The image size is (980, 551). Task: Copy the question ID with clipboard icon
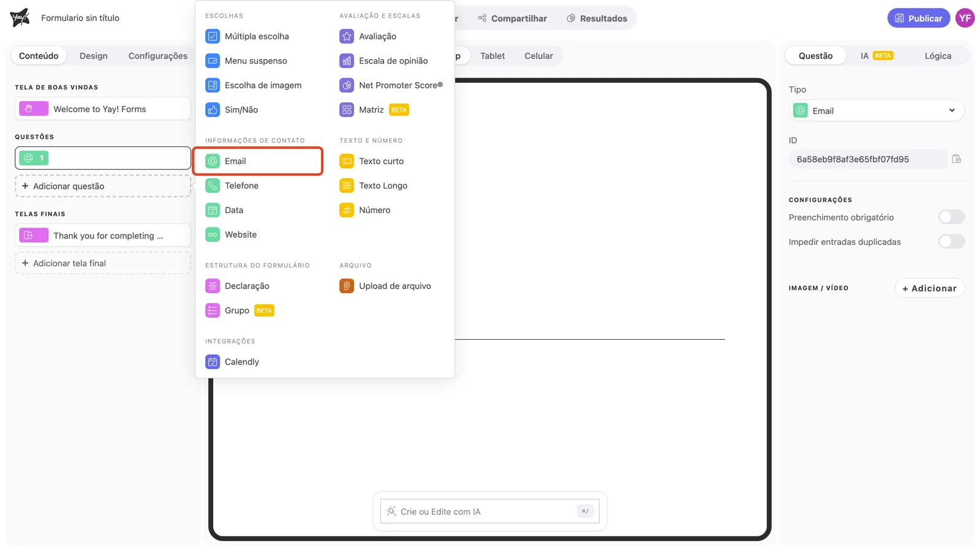coord(956,159)
